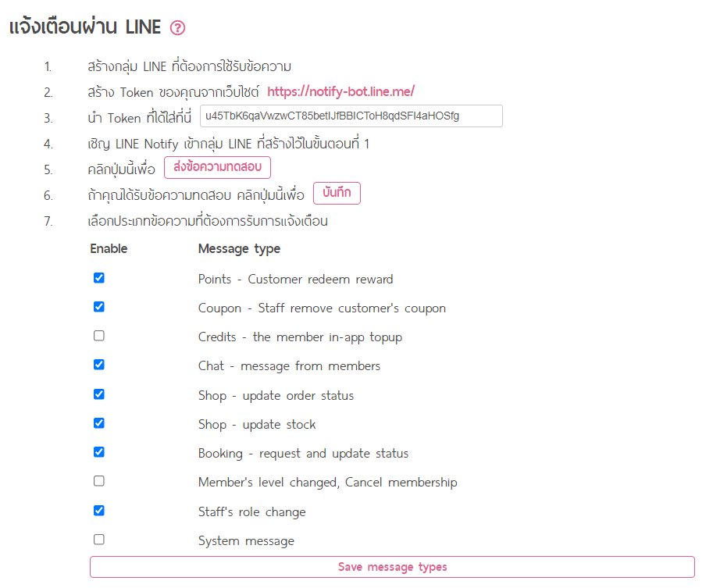Uncheck Coupon - Staff remove customer's coupon
Viewport: 713px width, 588px height.
pos(99,307)
